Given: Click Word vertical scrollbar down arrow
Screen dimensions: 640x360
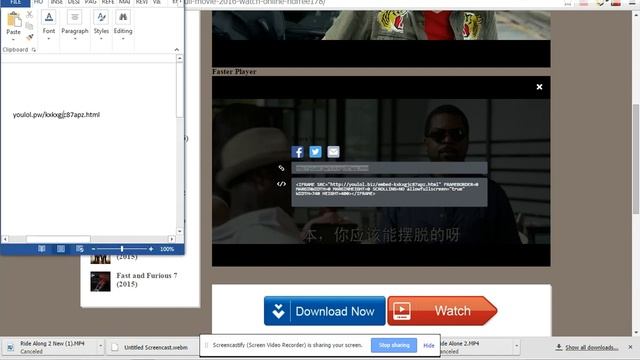Looking at the screenshot, I should pyautogui.click(x=180, y=231).
